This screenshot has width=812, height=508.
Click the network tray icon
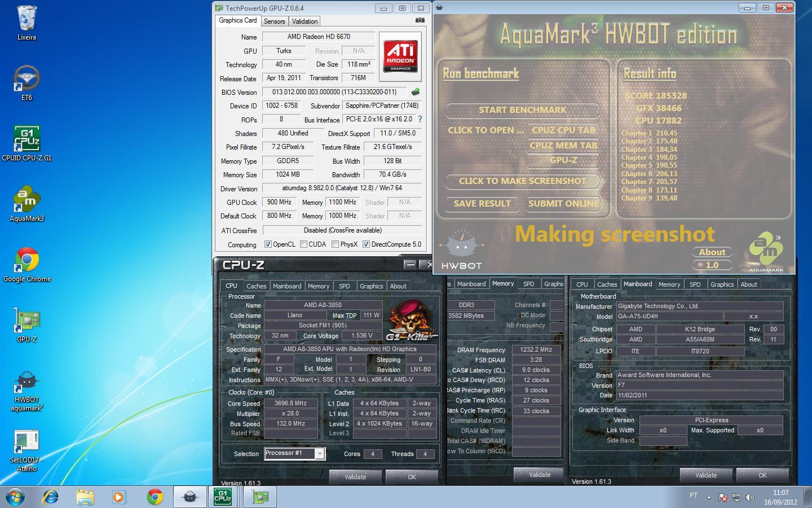click(736, 497)
